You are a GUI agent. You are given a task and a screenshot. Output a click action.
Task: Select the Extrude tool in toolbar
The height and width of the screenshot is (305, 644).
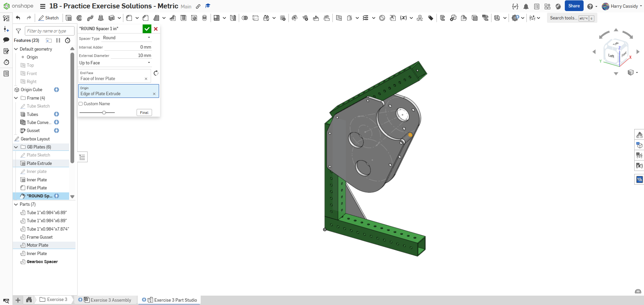tap(69, 18)
